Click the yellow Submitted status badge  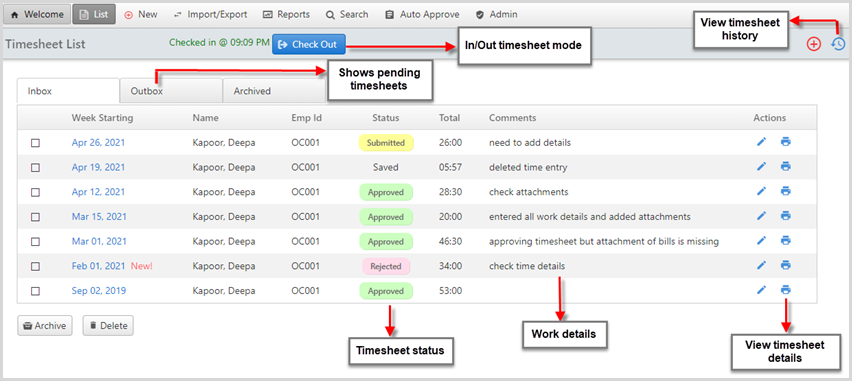(x=386, y=143)
